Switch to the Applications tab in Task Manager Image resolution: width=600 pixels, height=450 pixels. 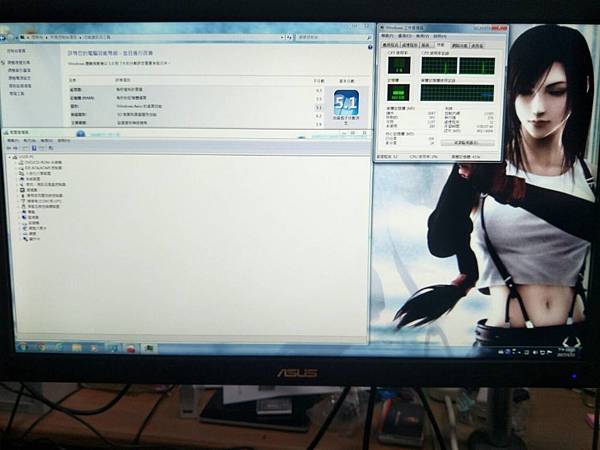pos(390,45)
